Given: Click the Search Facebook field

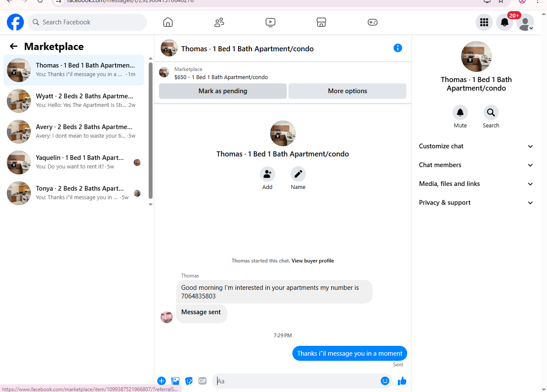Looking at the screenshot, I should coord(87,22).
